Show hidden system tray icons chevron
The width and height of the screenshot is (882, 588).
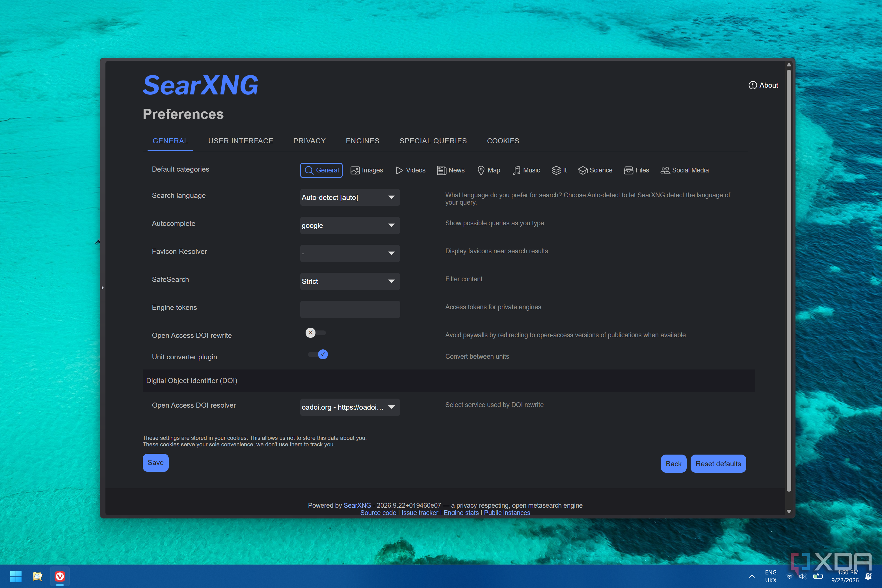[752, 576]
